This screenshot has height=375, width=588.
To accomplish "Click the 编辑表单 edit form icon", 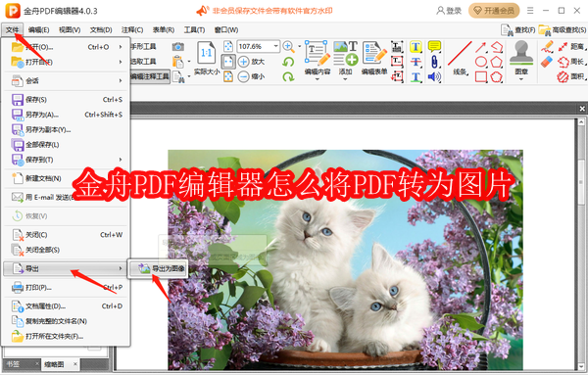I will pyautogui.click(x=374, y=53).
